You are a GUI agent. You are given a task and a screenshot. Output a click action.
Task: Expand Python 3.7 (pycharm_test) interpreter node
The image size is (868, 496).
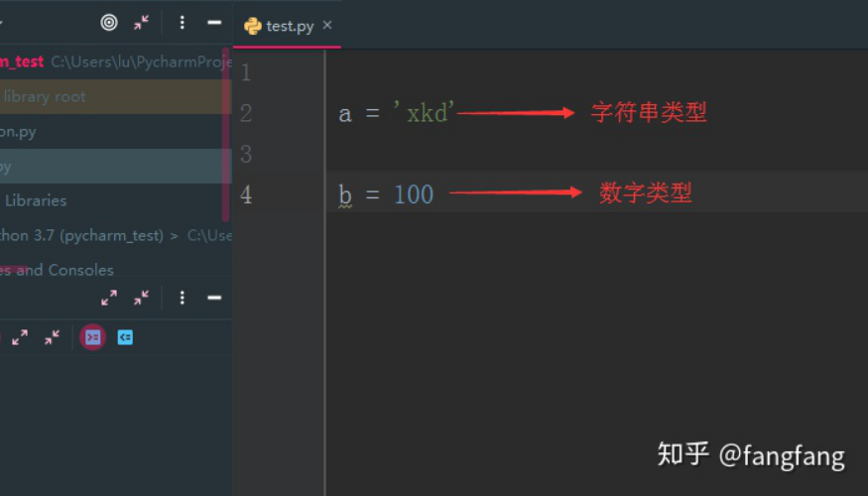coord(81,235)
